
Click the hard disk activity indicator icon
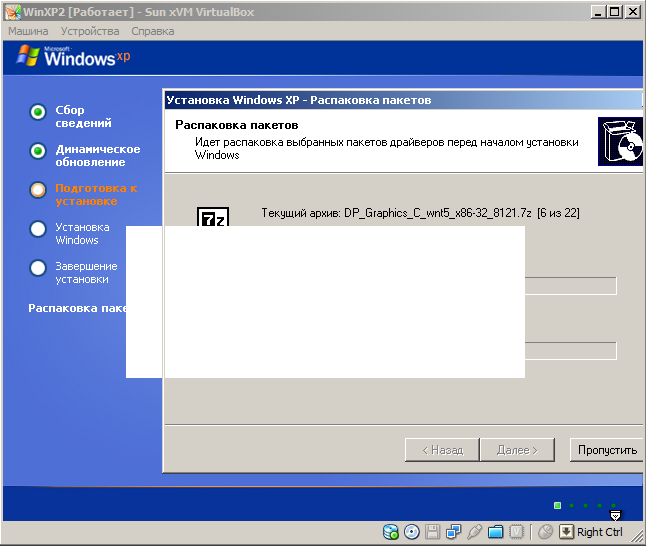pyautogui.click(x=391, y=532)
